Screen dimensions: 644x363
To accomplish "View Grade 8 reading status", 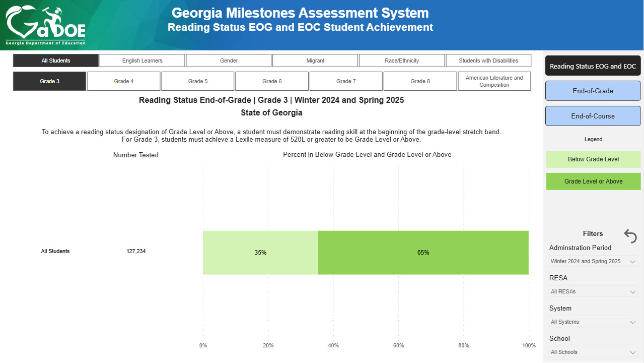I will pos(420,81).
